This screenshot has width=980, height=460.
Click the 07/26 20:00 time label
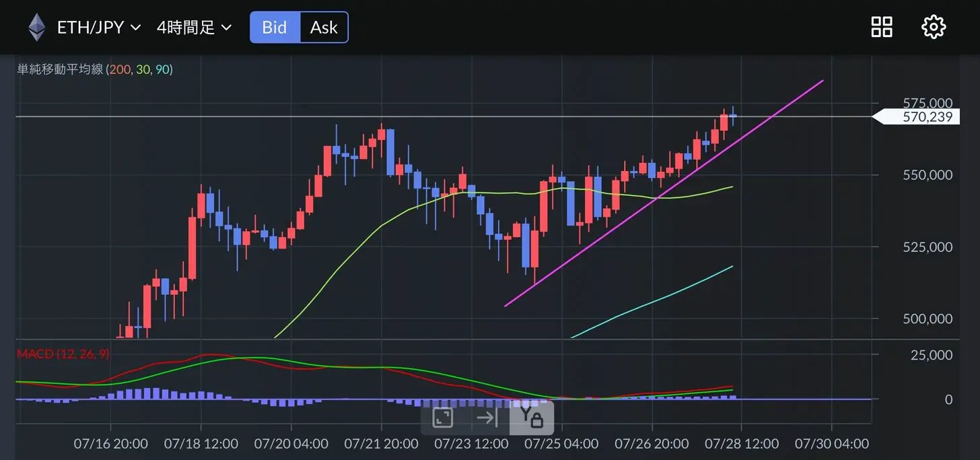pyautogui.click(x=652, y=445)
